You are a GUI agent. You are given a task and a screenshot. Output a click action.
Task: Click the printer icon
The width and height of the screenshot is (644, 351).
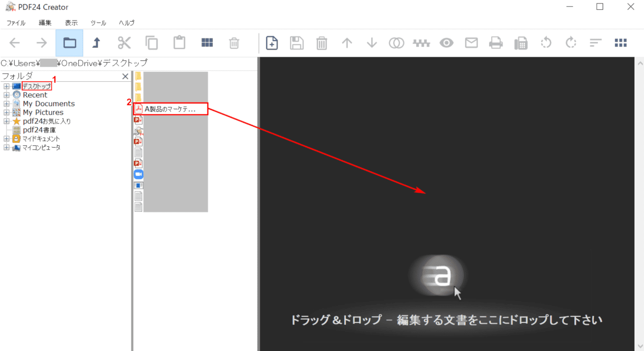pyautogui.click(x=496, y=43)
